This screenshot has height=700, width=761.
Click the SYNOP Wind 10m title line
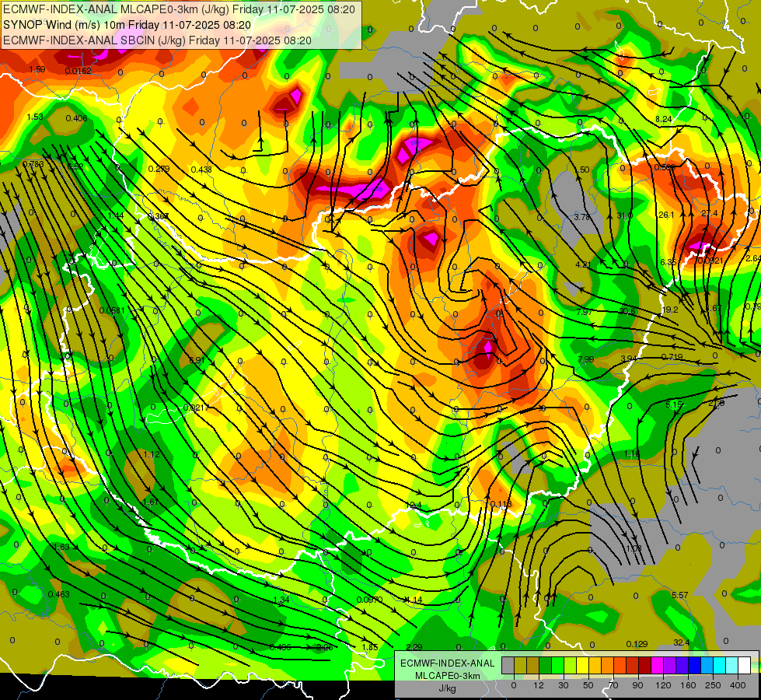[127, 25]
